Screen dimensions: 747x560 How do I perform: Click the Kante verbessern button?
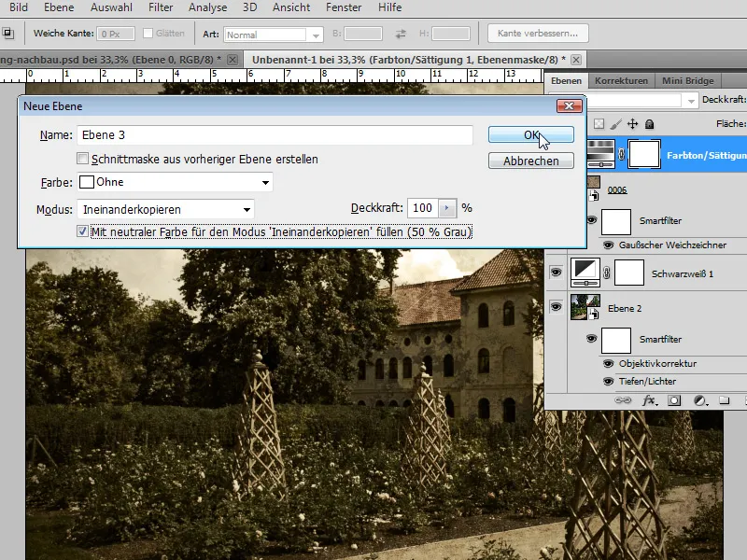click(x=538, y=34)
